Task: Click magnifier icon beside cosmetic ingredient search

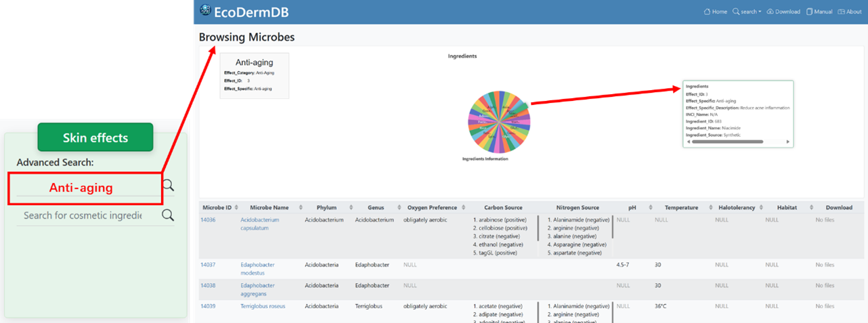Action: tap(168, 215)
